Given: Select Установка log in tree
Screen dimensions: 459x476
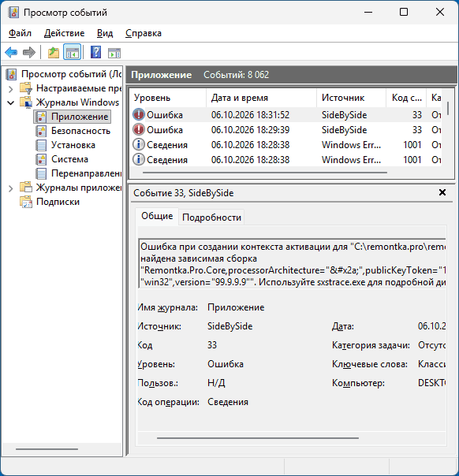Looking at the screenshot, I should pos(73,145).
